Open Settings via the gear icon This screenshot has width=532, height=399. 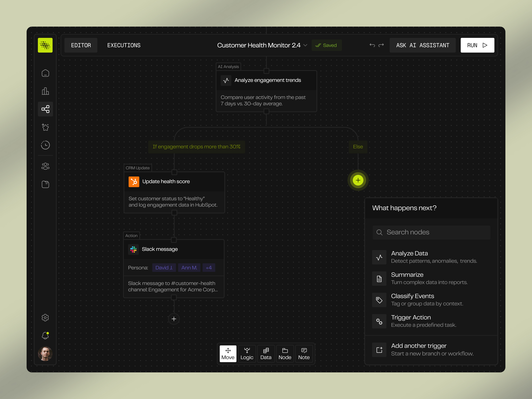click(45, 318)
